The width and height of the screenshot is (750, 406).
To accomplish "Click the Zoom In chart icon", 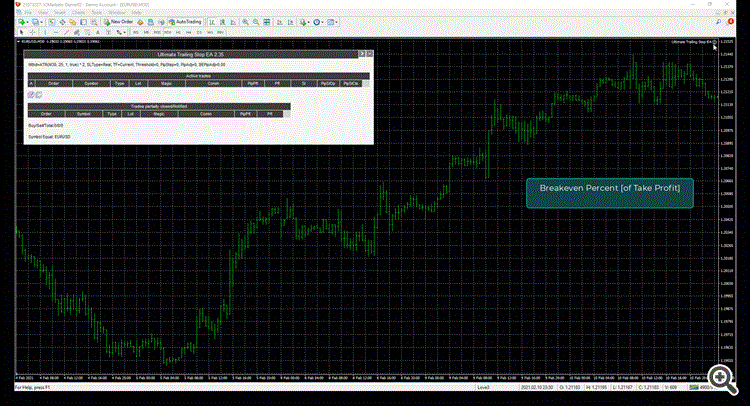I will pos(245,22).
